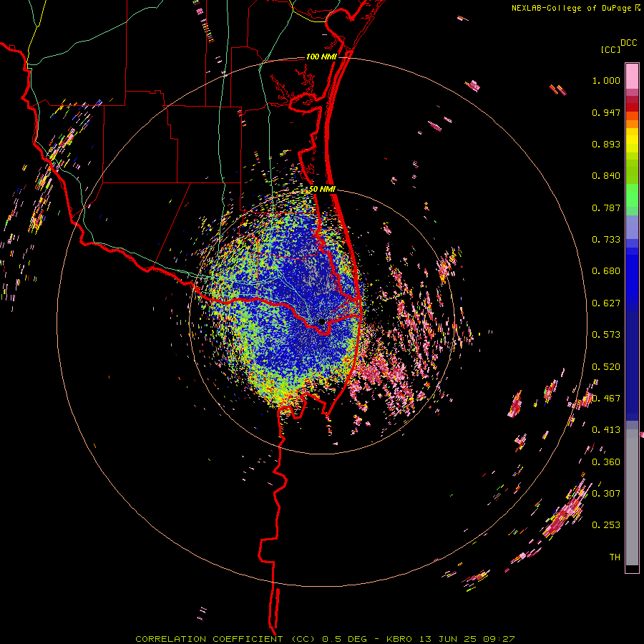Click the DCC label above the color scale

pyautogui.click(x=628, y=43)
